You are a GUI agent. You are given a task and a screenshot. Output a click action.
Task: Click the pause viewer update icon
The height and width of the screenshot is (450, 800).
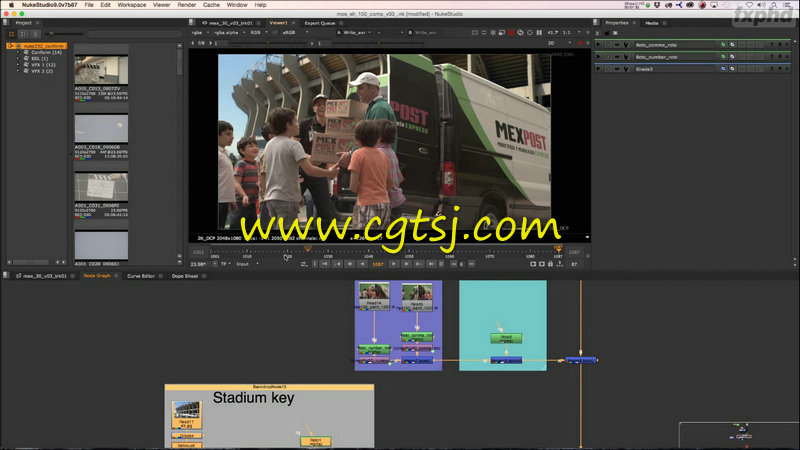(x=539, y=33)
